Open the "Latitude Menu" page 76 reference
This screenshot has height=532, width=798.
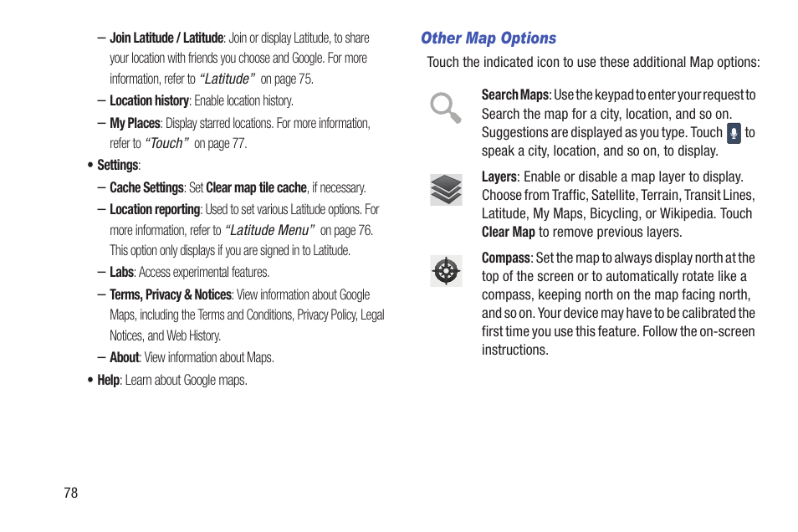(269, 231)
